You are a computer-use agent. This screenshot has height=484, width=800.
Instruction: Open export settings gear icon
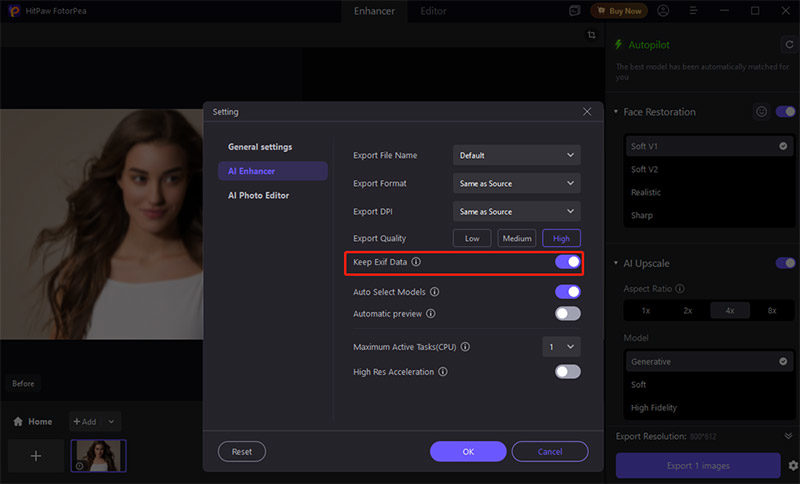[x=792, y=466]
